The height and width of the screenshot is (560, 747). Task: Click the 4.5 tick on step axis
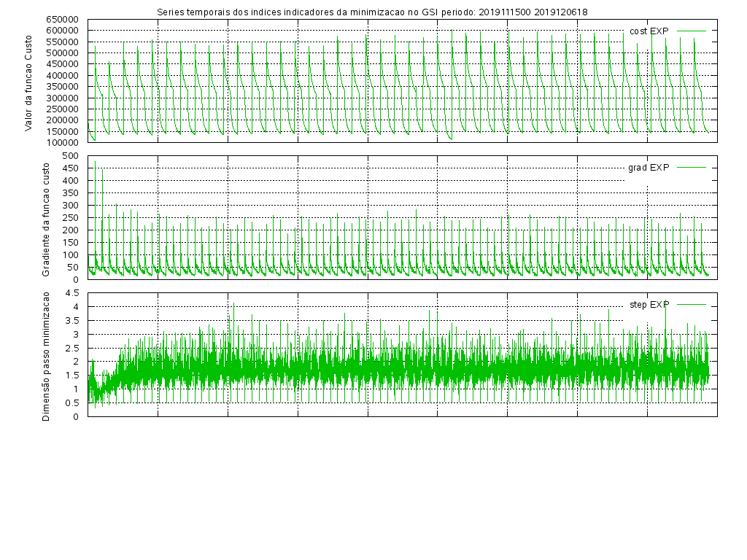(x=74, y=293)
